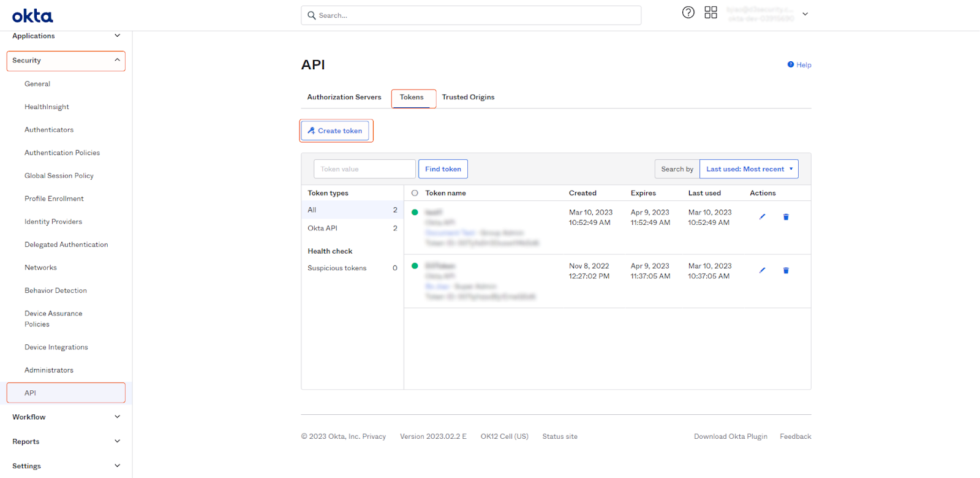This screenshot has height=478, width=980.
Task: Expand the user account dropdown arrow
Action: point(805,14)
